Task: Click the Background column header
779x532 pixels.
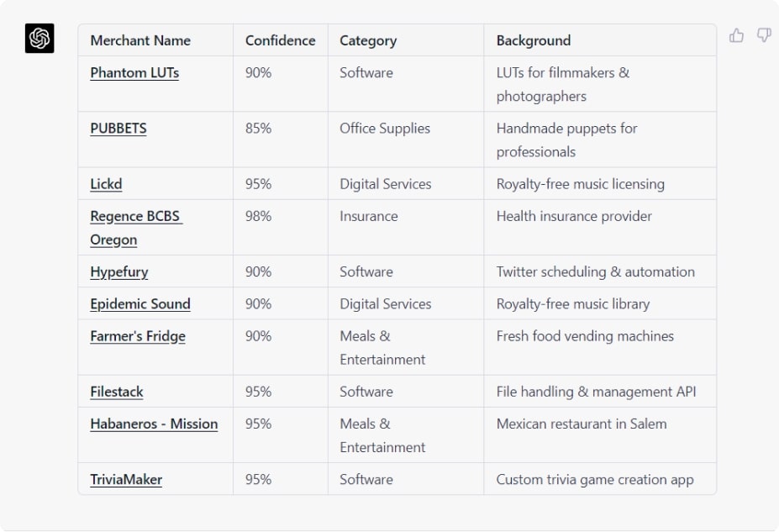Action: (x=534, y=40)
